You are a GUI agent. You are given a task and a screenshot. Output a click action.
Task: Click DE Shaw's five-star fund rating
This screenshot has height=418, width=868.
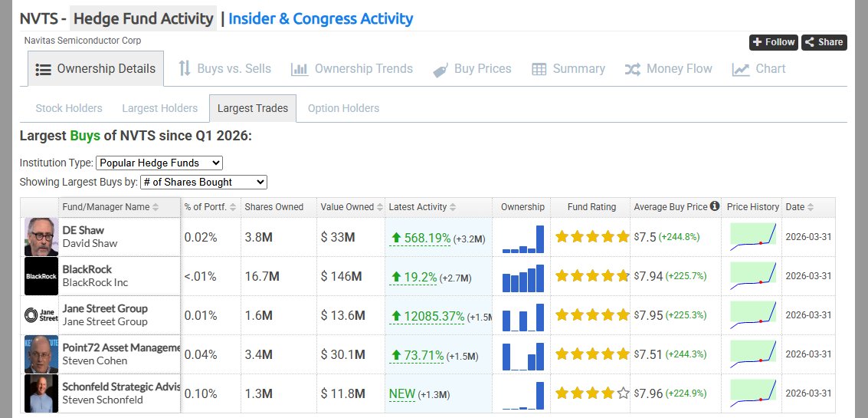pos(592,237)
